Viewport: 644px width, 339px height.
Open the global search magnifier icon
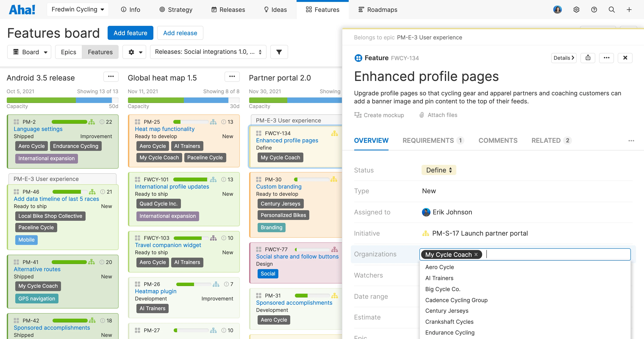(612, 10)
